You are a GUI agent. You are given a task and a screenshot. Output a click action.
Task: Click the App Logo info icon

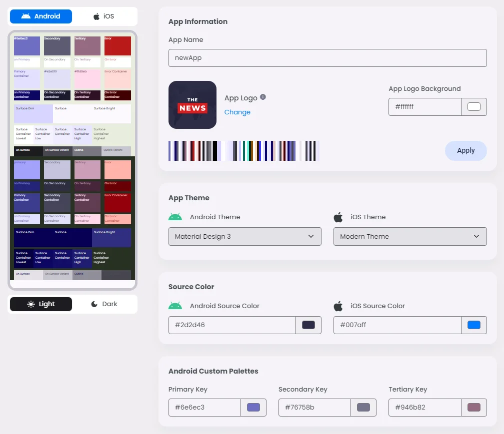[263, 97]
